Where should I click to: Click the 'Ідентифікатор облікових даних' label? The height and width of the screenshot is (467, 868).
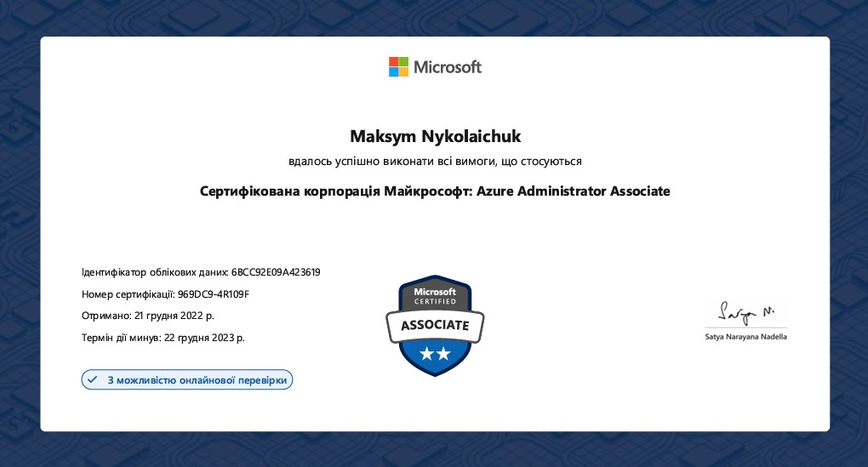[155, 272]
